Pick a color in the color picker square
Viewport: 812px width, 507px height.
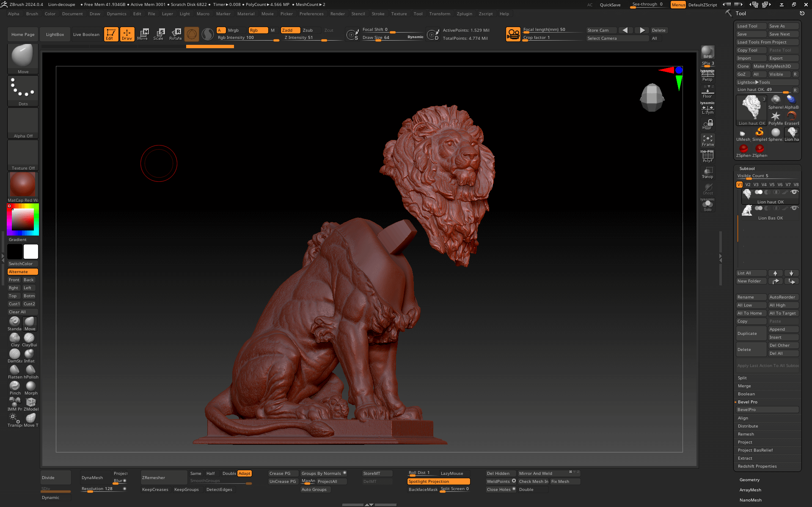(x=22, y=220)
